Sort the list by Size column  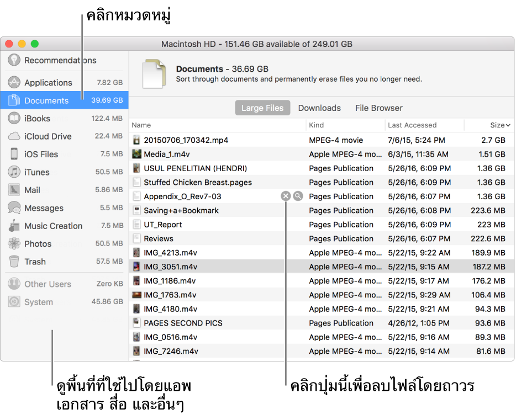coord(500,125)
